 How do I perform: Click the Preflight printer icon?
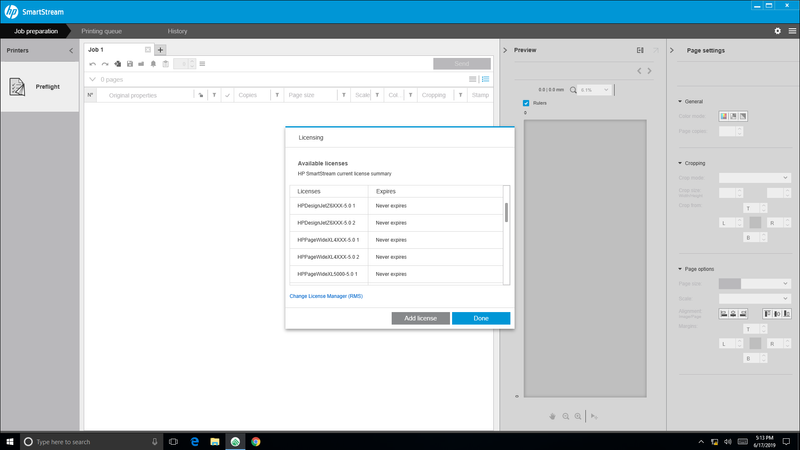pos(17,87)
